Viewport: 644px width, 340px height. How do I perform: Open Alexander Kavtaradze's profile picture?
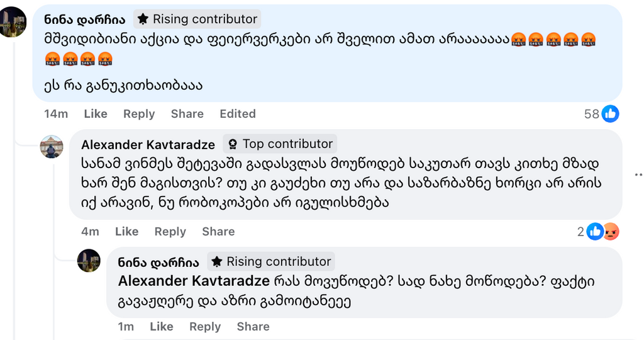[x=52, y=147]
